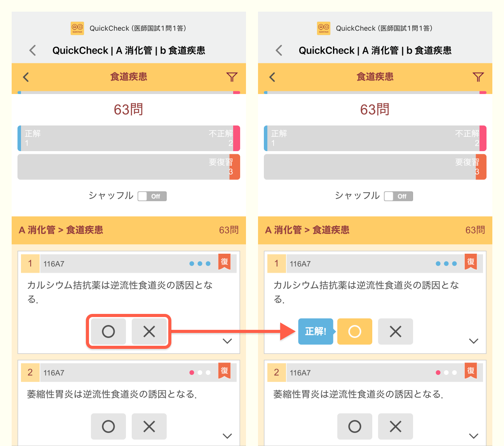
Task: Select A 消化管 > 食道疾患 breadcrumb in right panel
Action: [x=307, y=230]
